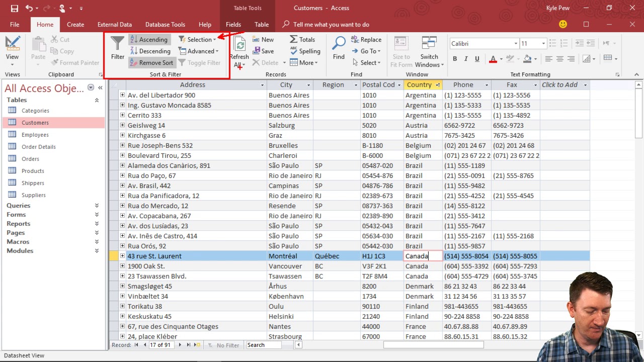Center text in Text Formatting
The image size is (644, 362).
tap(559, 59)
